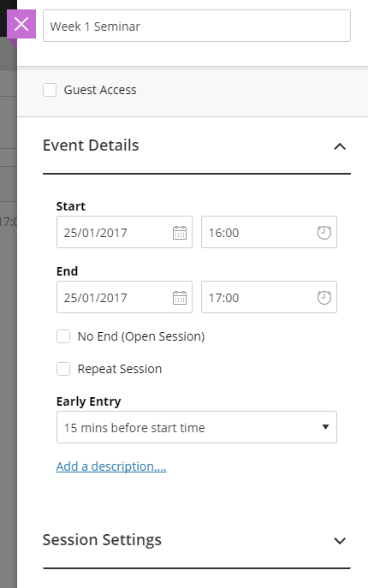Open the End date calendar picker icon
Image resolution: width=368 pixels, height=588 pixels.
click(x=180, y=298)
